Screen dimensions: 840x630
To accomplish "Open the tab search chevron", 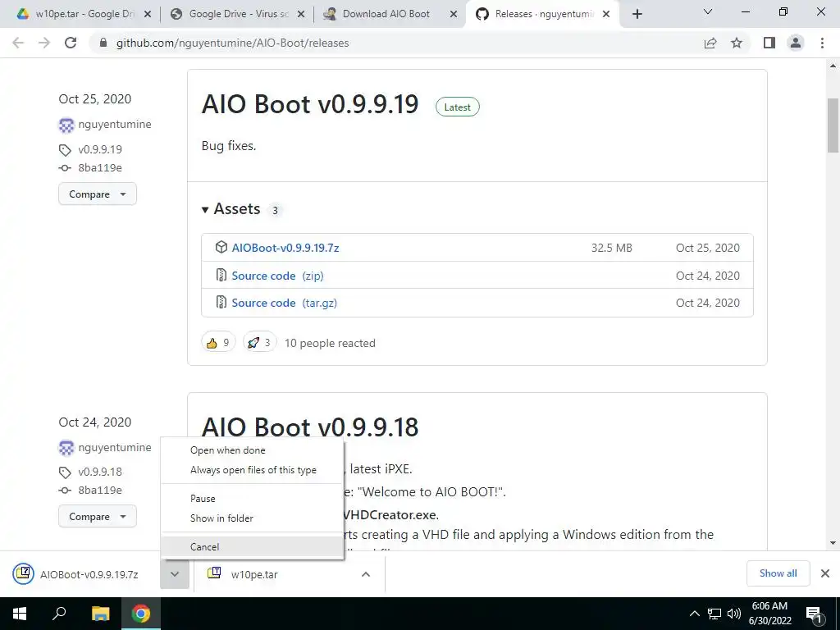I will pyautogui.click(x=708, y=11).
